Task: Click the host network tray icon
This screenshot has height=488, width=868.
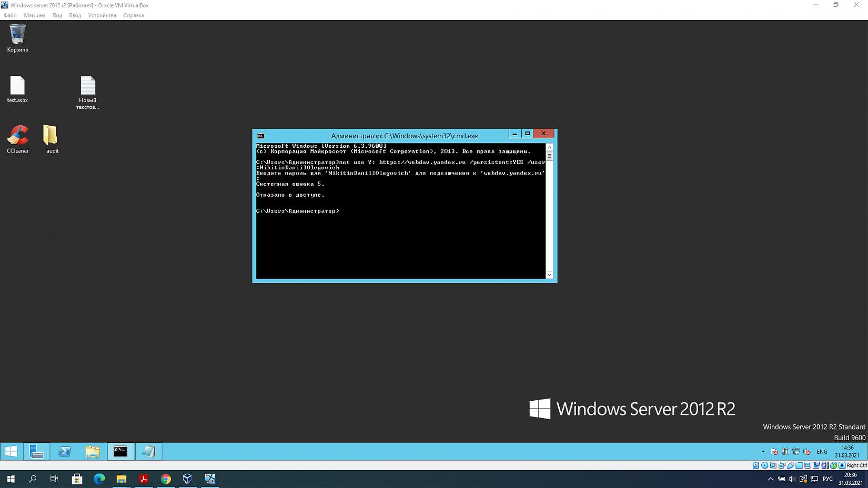Action: pyautogui.click(x=814, y=479)
